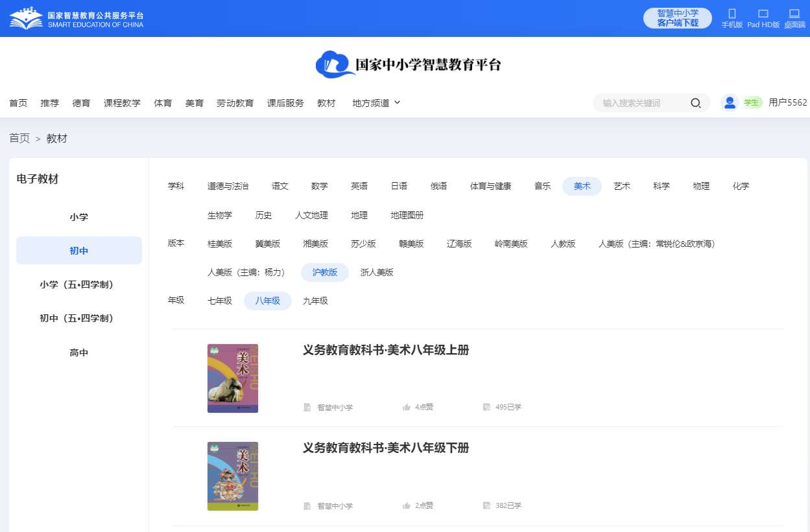Open the 美术八年级上册 cover thumbnail
Viewport: 810px width, 532px height.
233,378
